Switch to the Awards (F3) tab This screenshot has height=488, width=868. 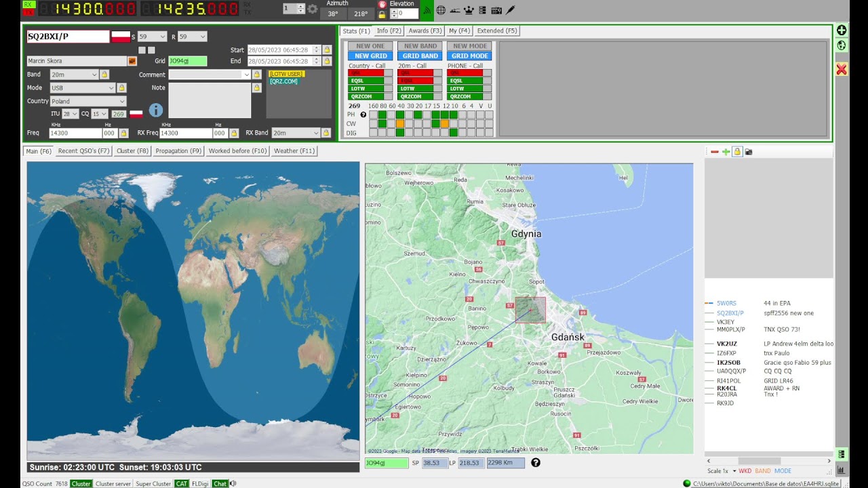pyautogui.click(x=425, y=30)
